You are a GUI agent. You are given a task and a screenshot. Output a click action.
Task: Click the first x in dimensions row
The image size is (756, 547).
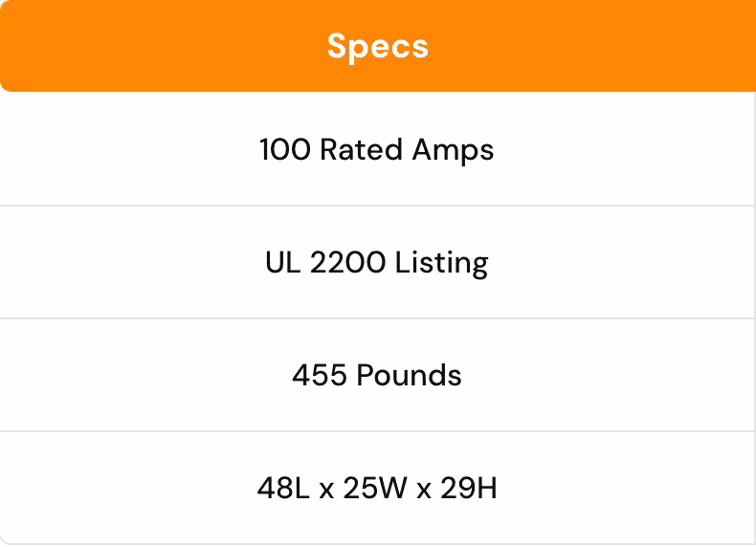coord(326,491)
